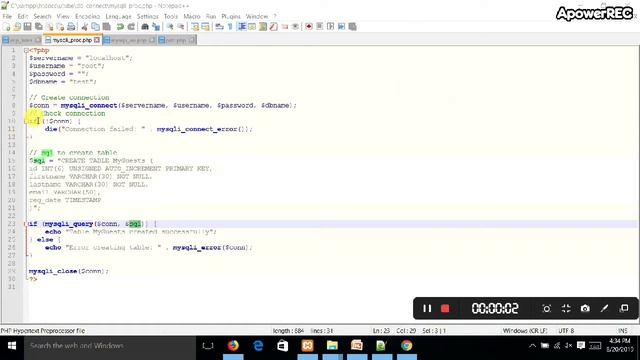Toggle word wrap from the toolbar
The height and width of the screenshot is (360, 640).
[219, 27]
